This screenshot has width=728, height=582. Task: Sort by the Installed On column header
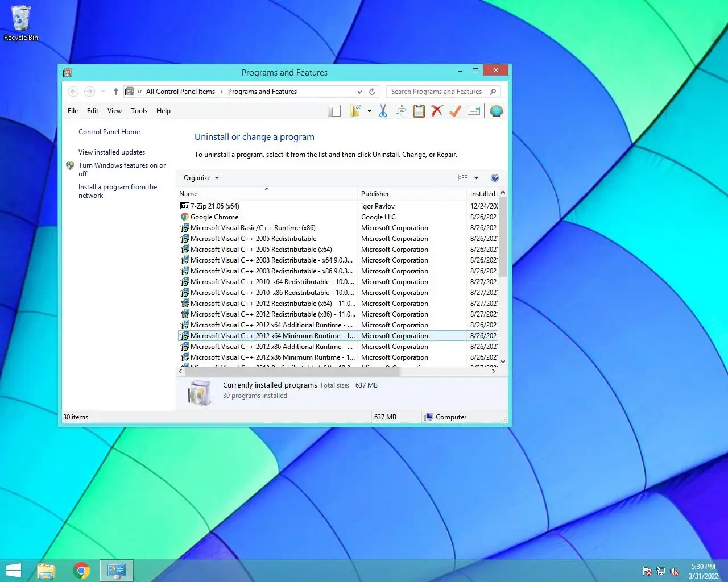(x=482, y=194)
